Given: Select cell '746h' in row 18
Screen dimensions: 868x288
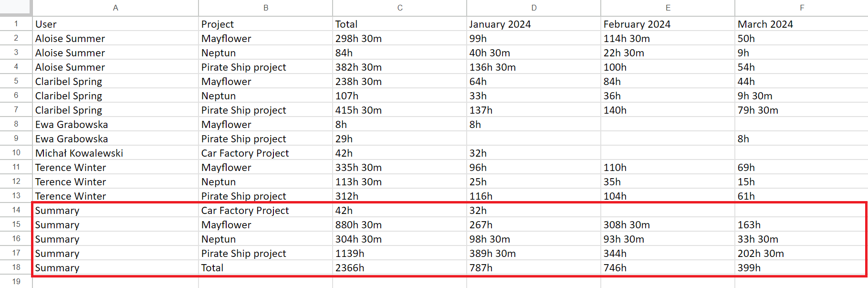Looking at the screenshot, I should (x=668, y=267).
